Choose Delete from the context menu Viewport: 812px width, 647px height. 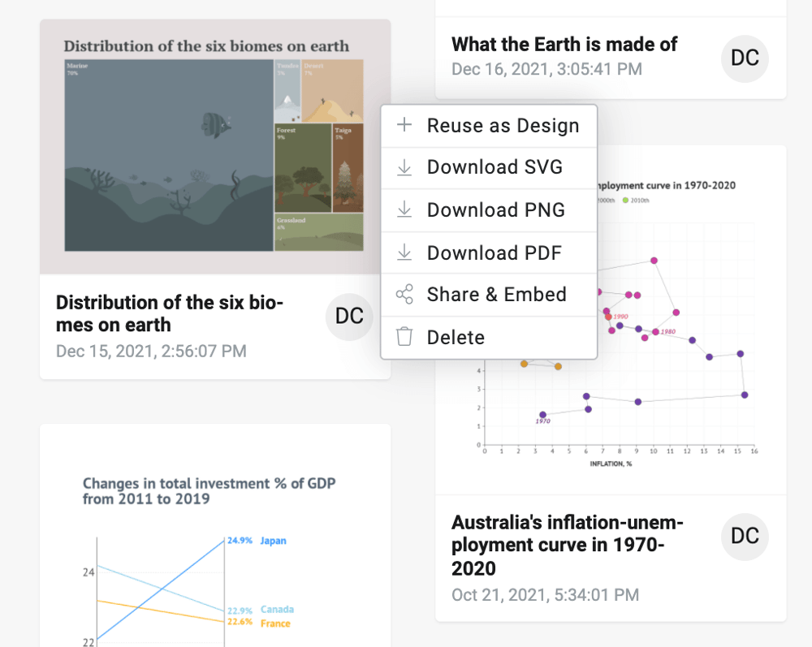[489, 337]
